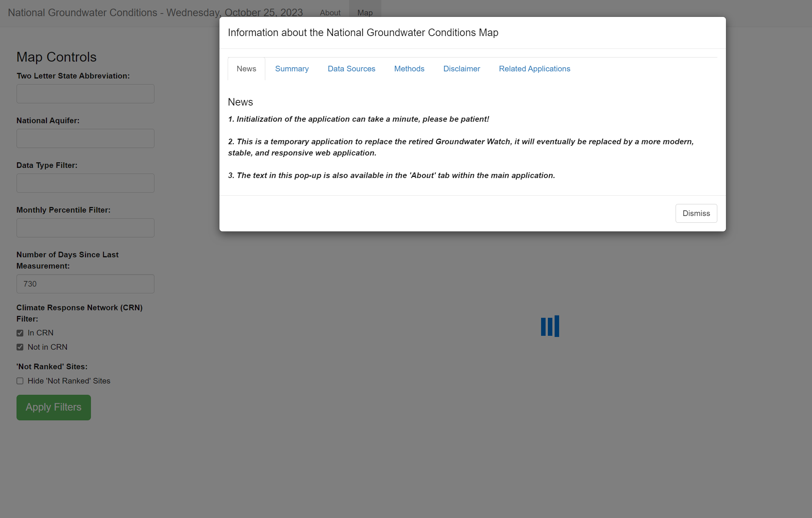Toggle the 'Not in CRN' checkbox
This screenshot has width=812, height=518.
pos(20,347)
